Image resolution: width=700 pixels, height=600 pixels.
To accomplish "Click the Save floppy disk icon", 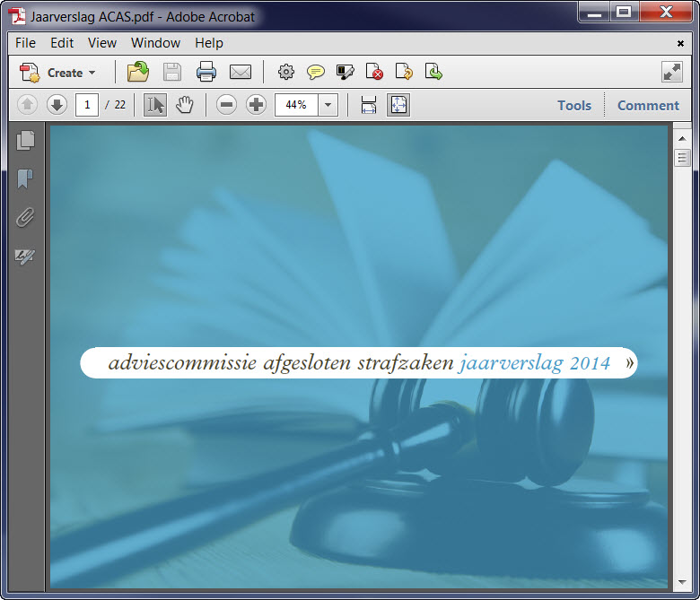I will pos(172,72).
